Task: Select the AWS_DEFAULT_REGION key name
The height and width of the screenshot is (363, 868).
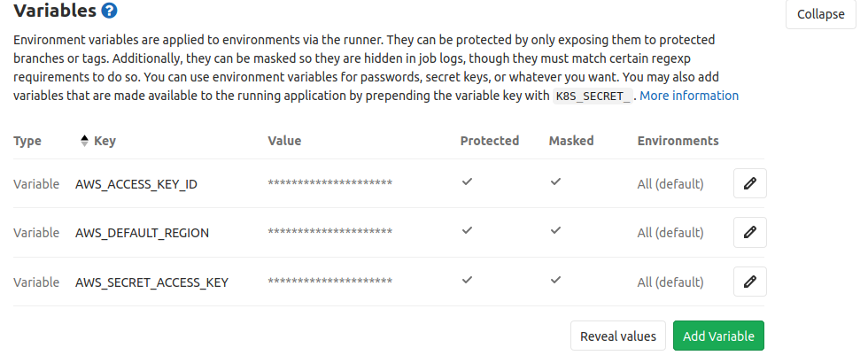Action: [143, 233]
